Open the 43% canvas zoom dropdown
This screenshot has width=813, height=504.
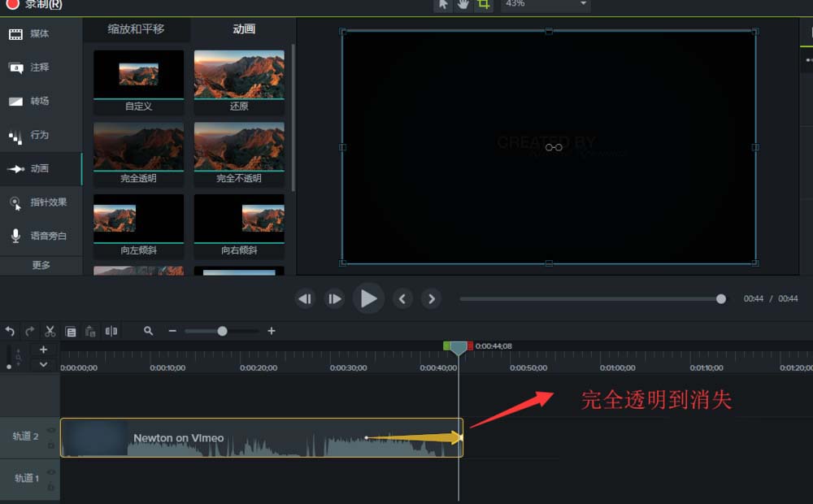click(x=543, y=5)
